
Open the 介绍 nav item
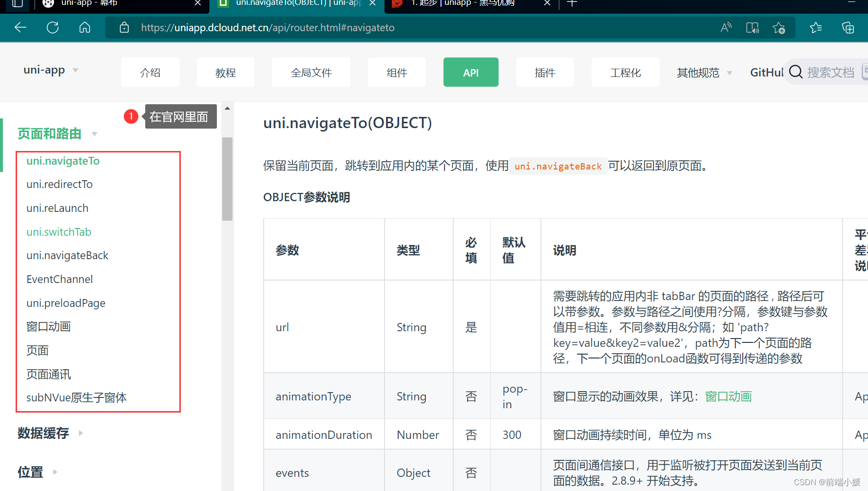pos(150,72)
